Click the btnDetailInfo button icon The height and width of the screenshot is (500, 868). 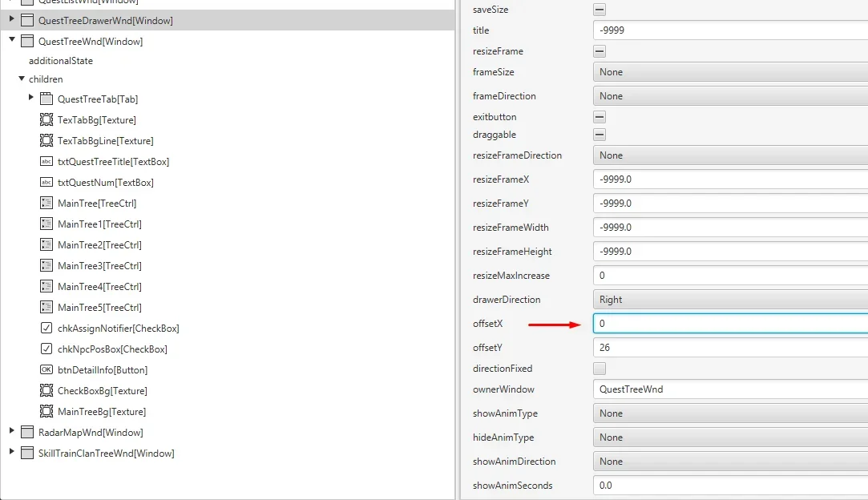[46, 370]
